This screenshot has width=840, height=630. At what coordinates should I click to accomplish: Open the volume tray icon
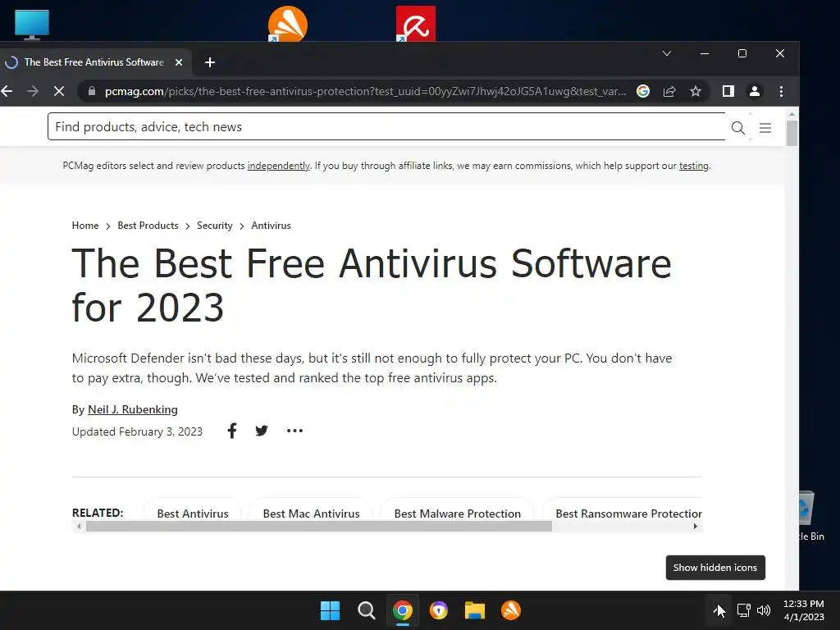click(x=764, y=610)
